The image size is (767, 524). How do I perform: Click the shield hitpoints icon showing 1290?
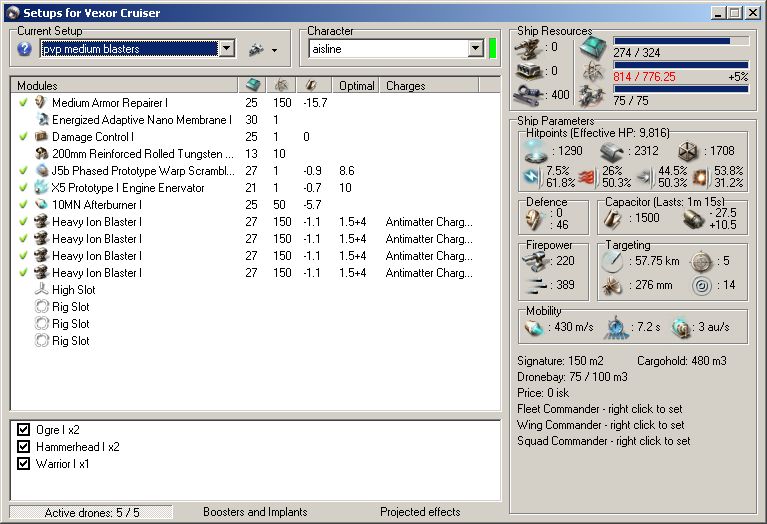[536, 151]
